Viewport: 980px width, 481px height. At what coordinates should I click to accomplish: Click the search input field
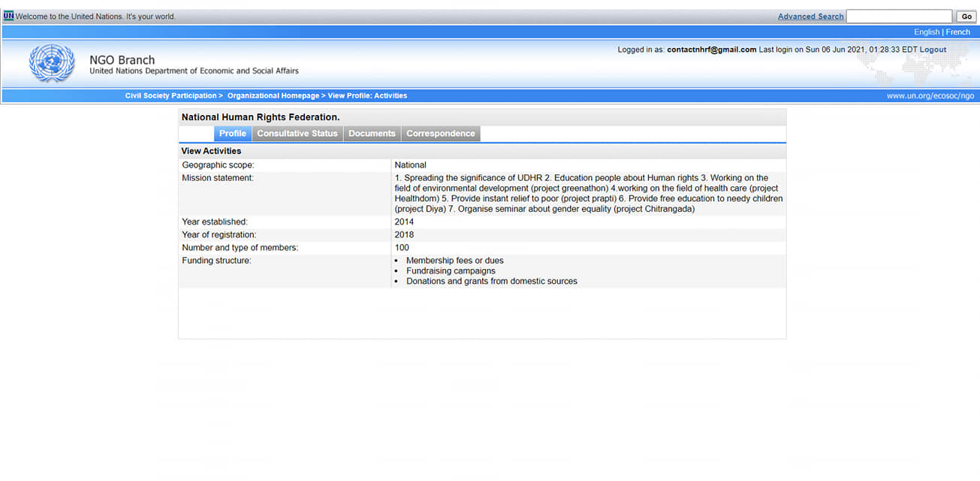tap(899, 17)
